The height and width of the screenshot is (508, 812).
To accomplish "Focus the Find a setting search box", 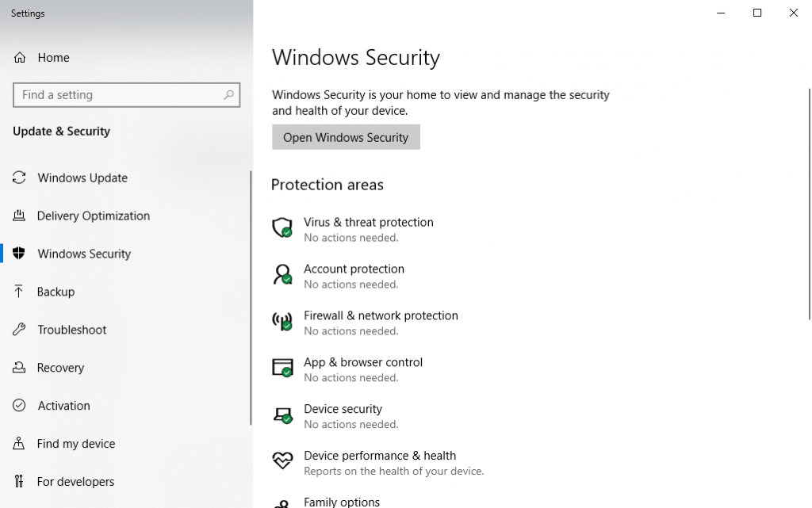I will click(x=119, y=95).
